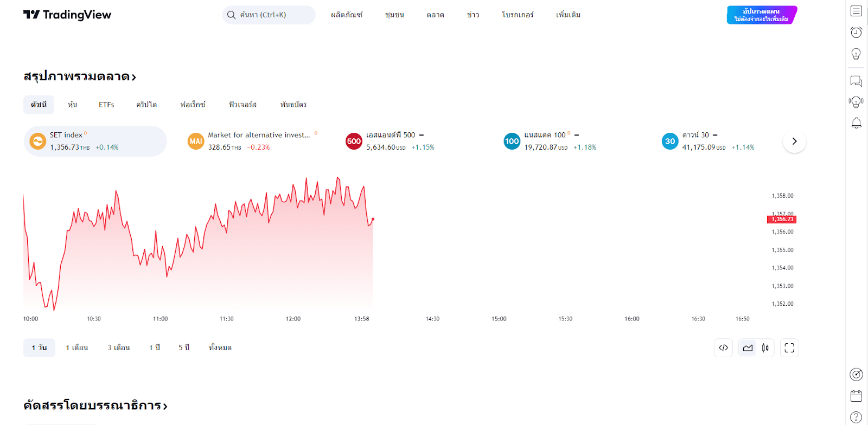Open the calendar icon in right sidebar
Viewport: 868px width, 425px height.
click(x=856, y=396)
